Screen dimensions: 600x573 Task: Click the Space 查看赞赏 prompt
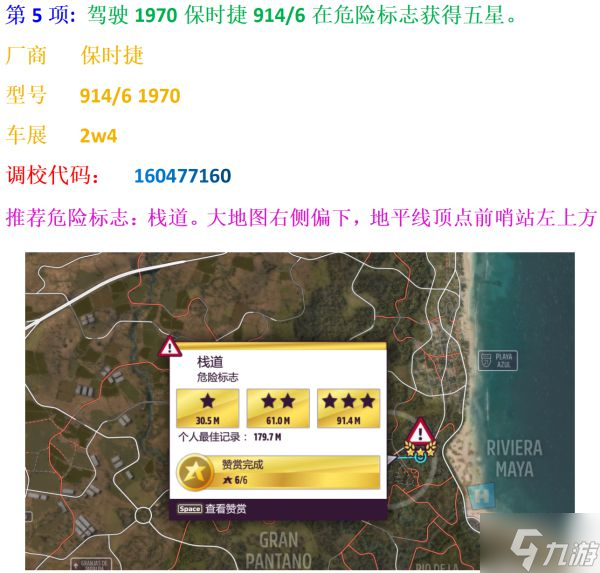[x=212, y=509]
